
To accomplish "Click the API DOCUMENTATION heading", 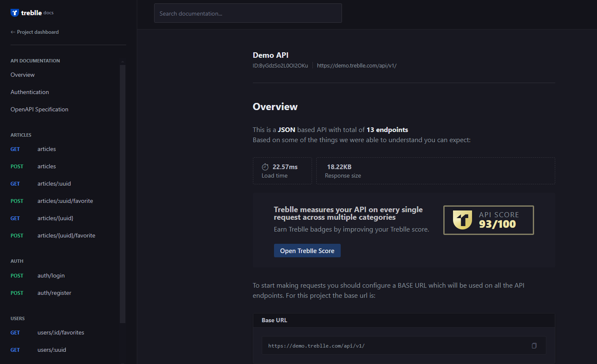I will (x=35, y=61).
